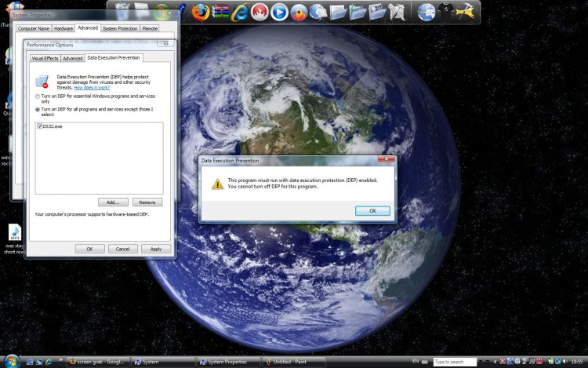Uncheck the DS32.exe checkbox
588x368 pixels.
(39, 126)
